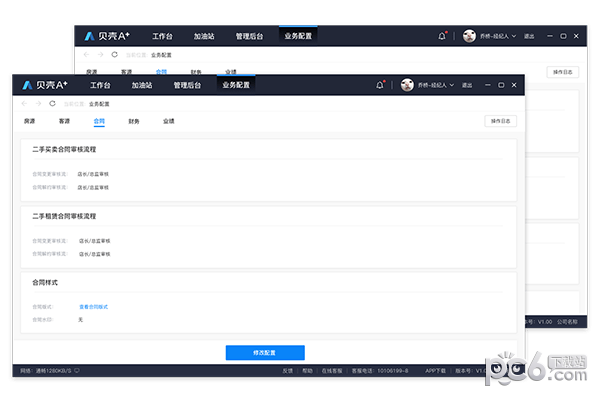Open 加油站 in front window nav bar
This screenshot has height=398, width=600.
tap(142, 85)
